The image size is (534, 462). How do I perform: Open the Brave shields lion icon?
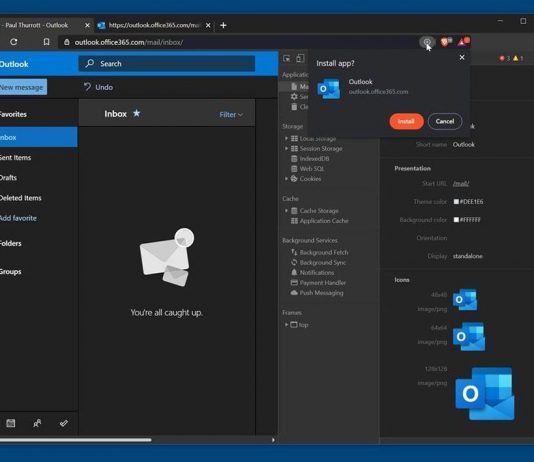click(x=445, y=42)
